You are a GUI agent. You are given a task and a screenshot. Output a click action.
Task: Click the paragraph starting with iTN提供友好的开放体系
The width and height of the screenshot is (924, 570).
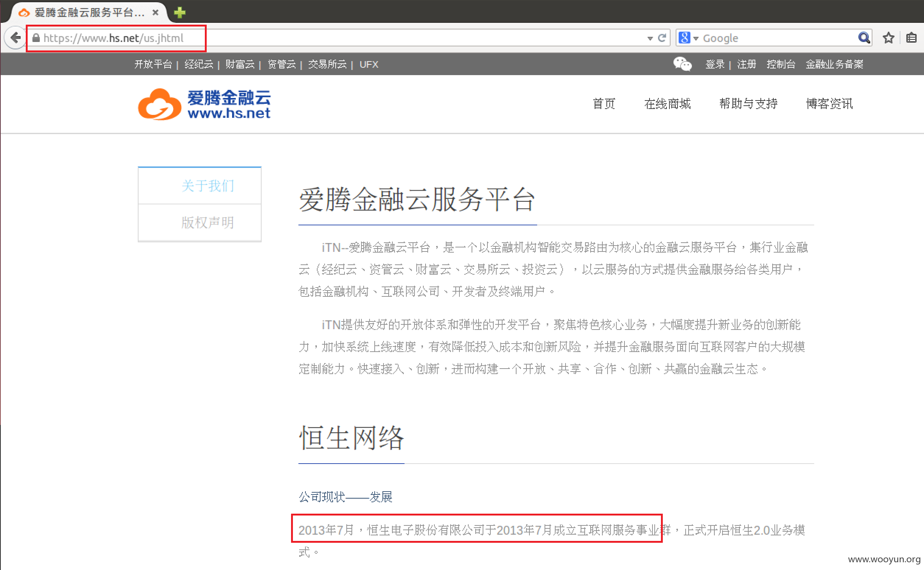pos(552,346)
